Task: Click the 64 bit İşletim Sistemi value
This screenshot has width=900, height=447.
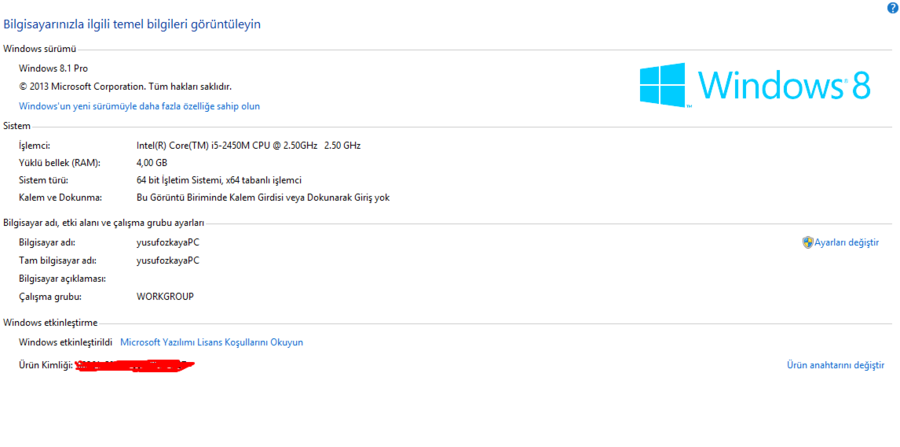Action: click(219, 180)
